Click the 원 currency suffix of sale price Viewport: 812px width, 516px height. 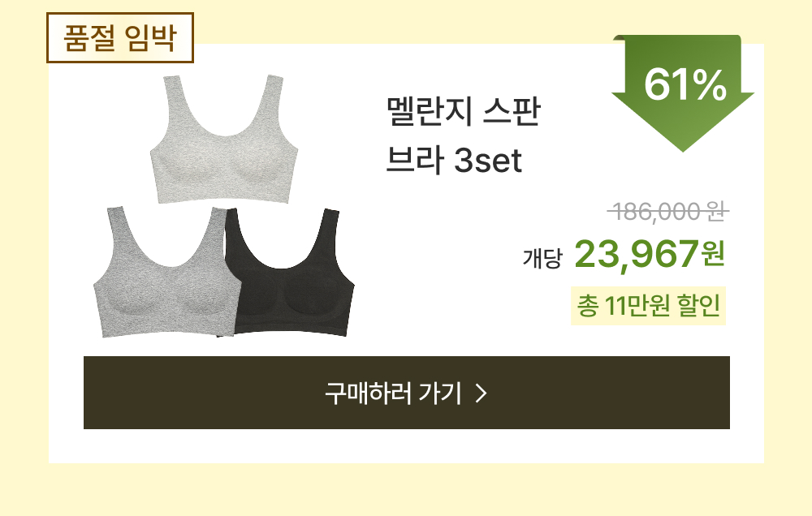click(713, 254)
